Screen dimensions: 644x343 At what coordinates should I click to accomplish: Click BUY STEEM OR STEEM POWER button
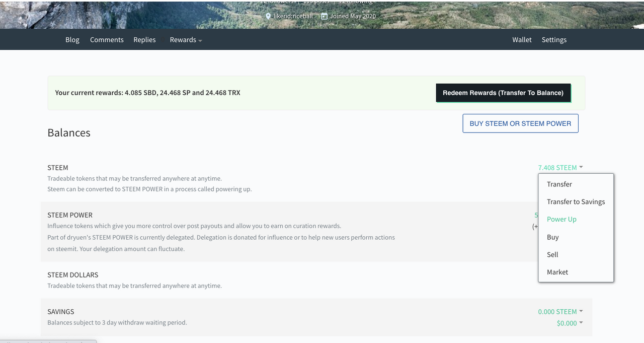click(x=520, y=123)
